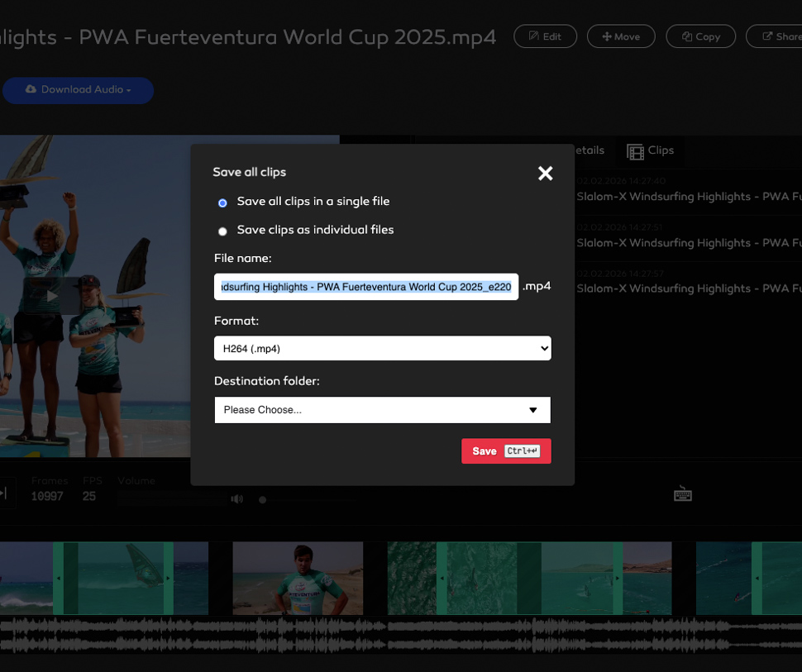This screenshot has width=802, height=672.
Task: Click the Edit button with pencil icon
Action: click(x=545, y=36)
